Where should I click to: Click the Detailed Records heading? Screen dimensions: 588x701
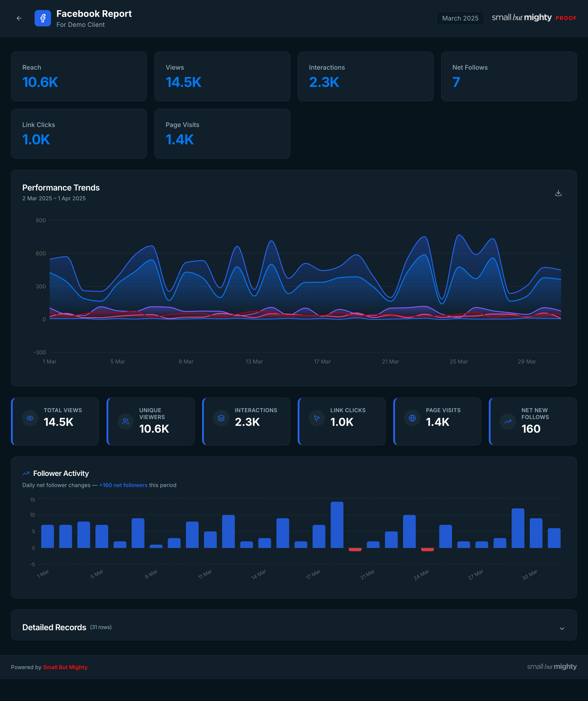coord(54,627)
